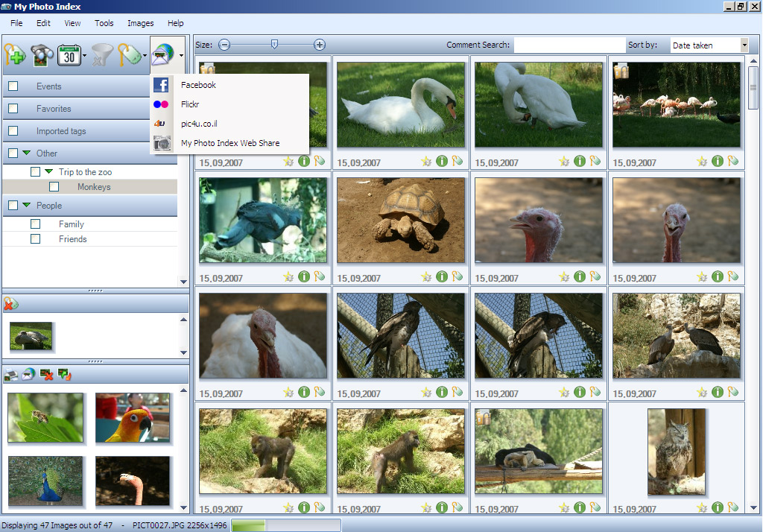
Task: Select the peacock thumbnail in lower panel
Action: 45,481
